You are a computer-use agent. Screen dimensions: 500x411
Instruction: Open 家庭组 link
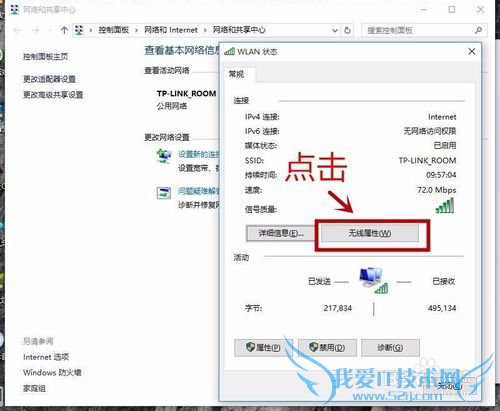point(34,388)
